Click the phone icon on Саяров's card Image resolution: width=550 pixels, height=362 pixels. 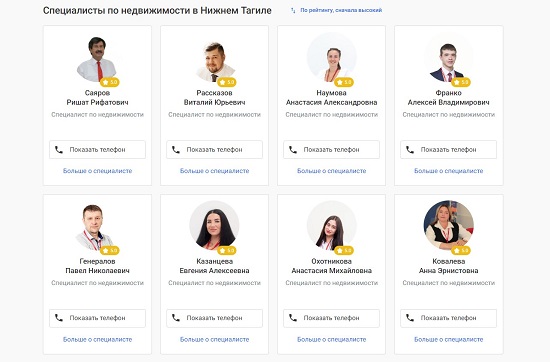tap(59, 150)
